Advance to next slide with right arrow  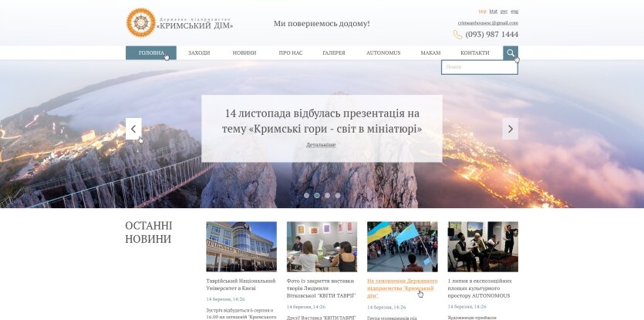(510, 129)
